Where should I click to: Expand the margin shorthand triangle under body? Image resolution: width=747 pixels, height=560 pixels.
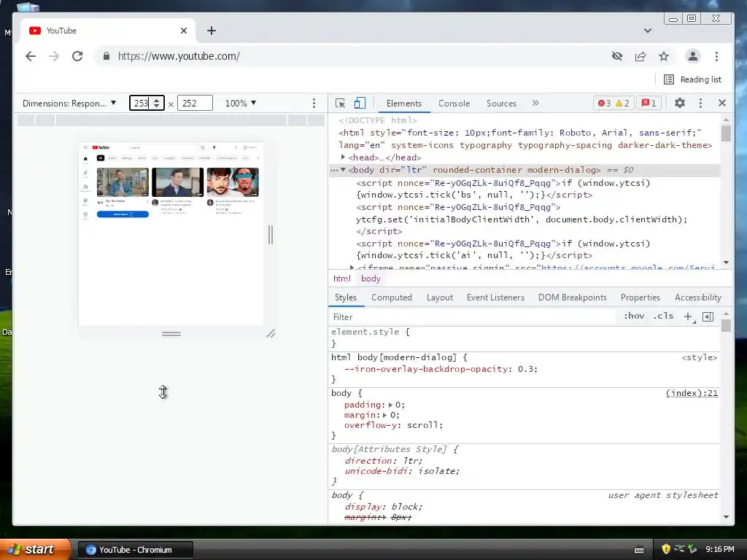coord(385,415)
